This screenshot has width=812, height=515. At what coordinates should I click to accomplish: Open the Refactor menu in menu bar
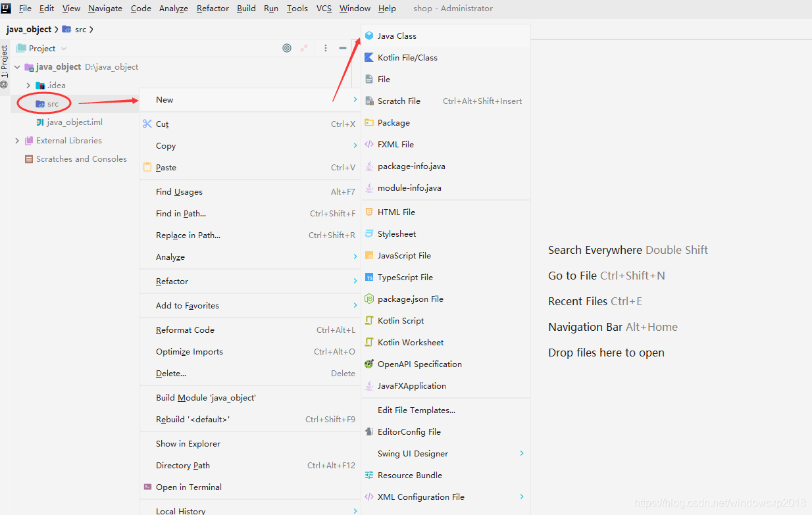pos(213,9)
